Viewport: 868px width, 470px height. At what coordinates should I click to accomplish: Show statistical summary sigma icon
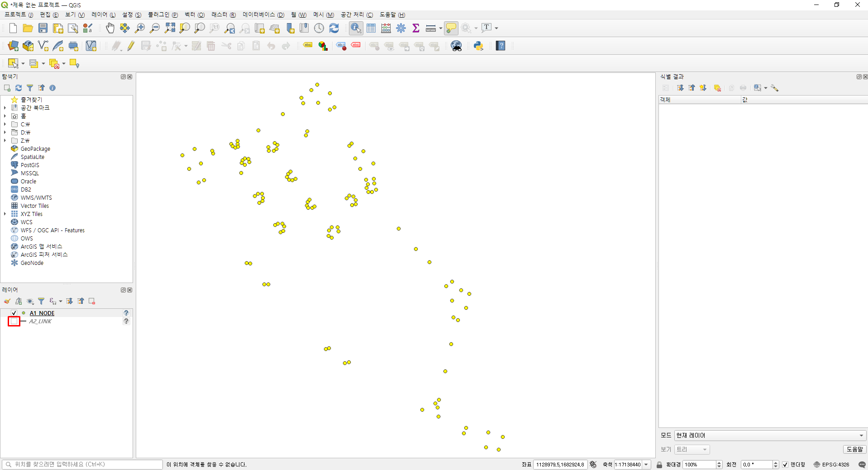[416, 28]
